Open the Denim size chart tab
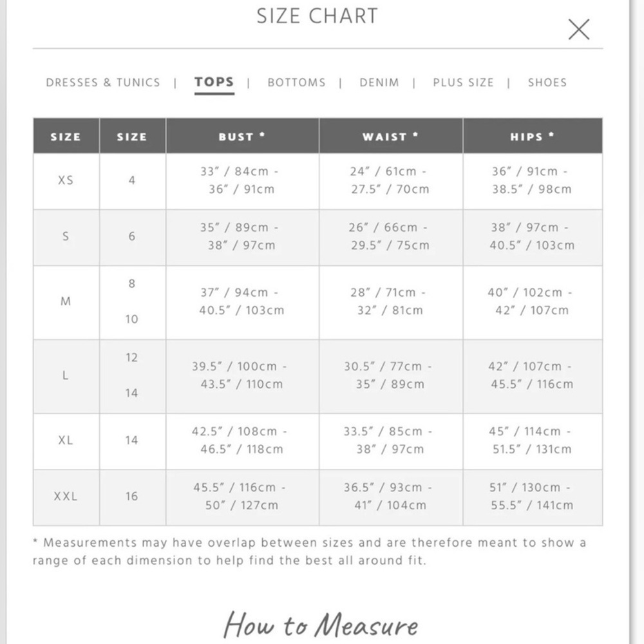 click(x=379, y=82)
